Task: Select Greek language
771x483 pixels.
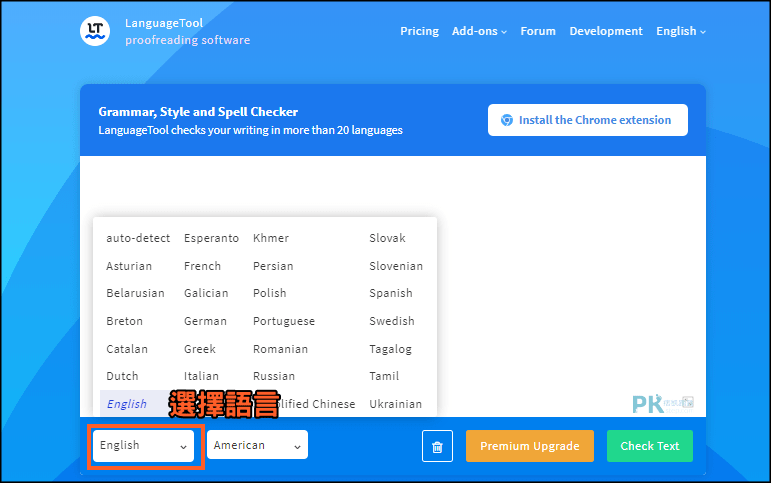Action: pyautogui.click(x=200, y=349)
